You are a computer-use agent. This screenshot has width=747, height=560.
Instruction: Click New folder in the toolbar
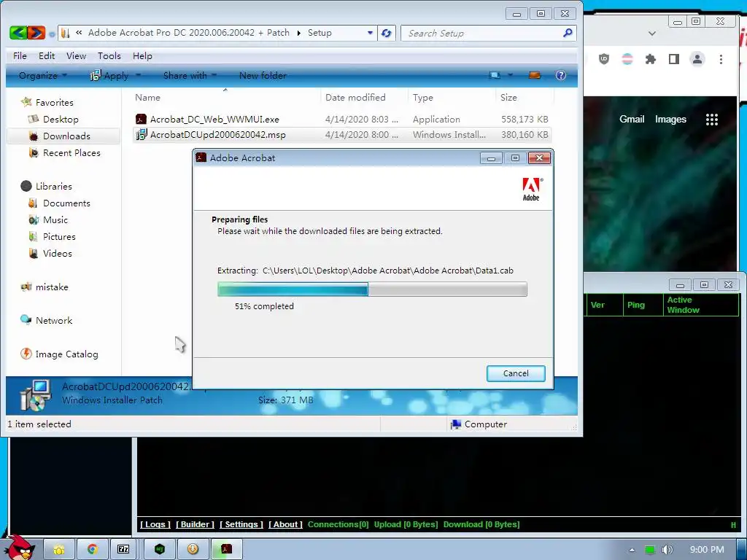click(263, 75)
